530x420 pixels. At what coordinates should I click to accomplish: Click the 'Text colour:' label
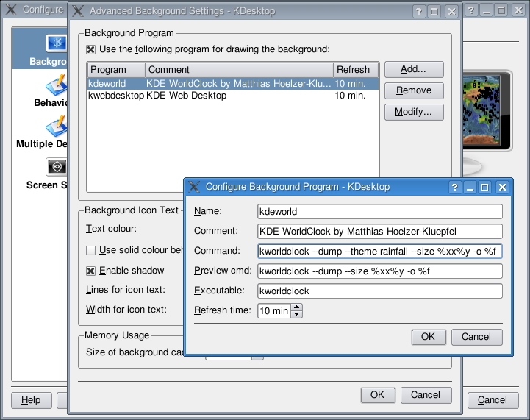[111, 229]
